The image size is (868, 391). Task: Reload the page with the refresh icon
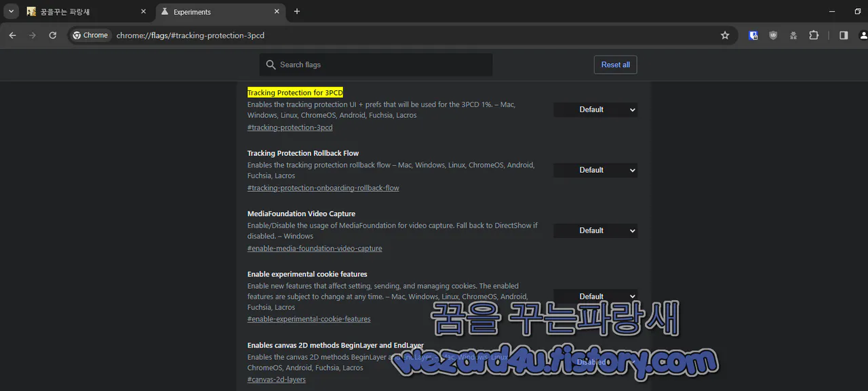point(53,35)
